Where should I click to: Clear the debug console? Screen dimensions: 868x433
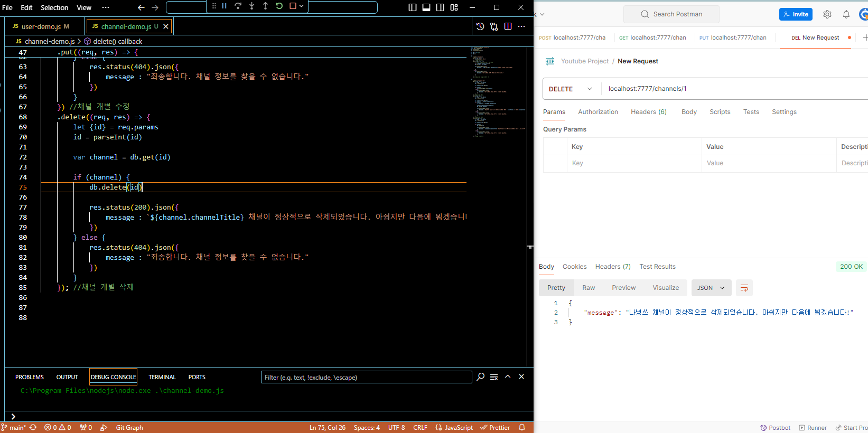(494, 376)
